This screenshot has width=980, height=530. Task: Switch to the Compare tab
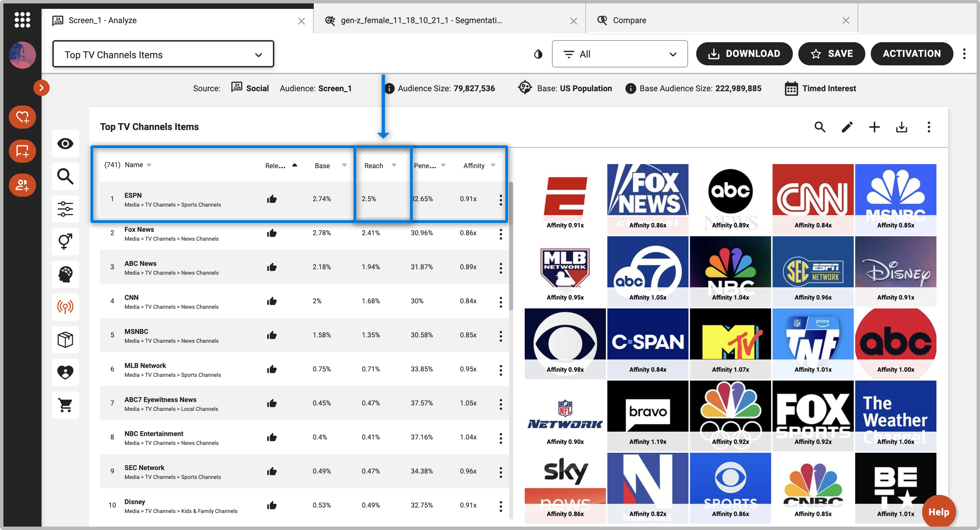[x=629, y=20]
